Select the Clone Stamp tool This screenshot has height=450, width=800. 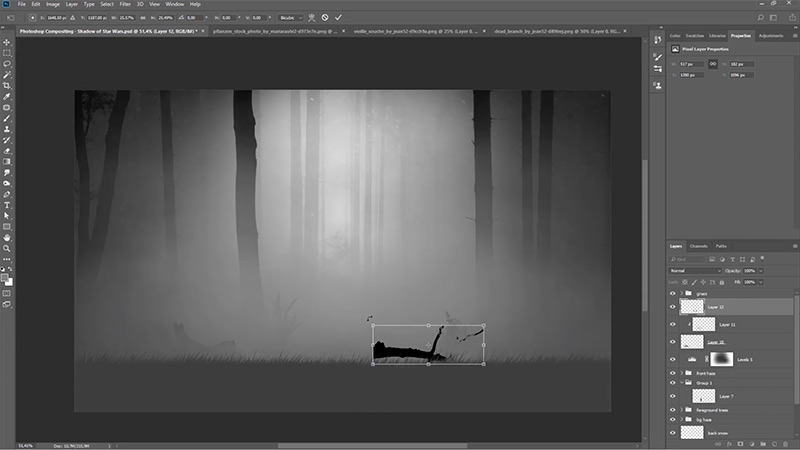(7, 129)
